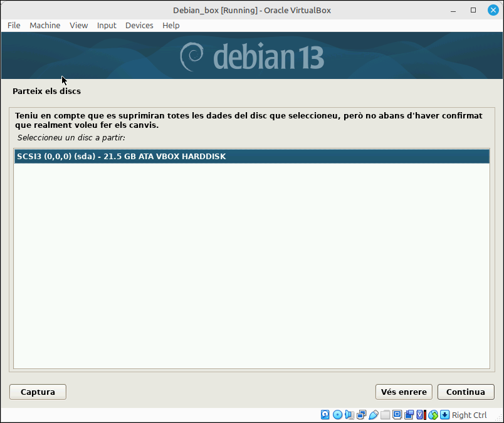Click the network adapter status icon
The height and width of the screenshot is (423, 504).
pyautogui.click(x=361, y=415)
